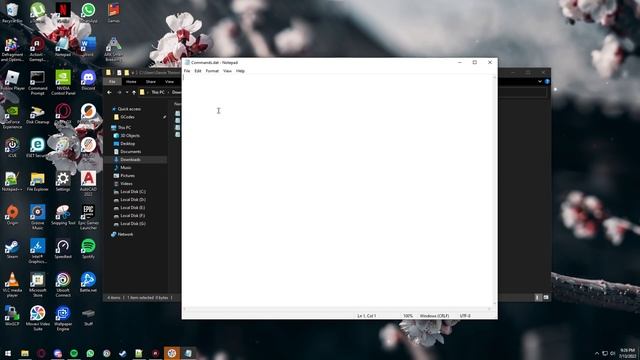Switch to the View tab in File Explorer
640x360 pixels.
click(x=169, y=82)
